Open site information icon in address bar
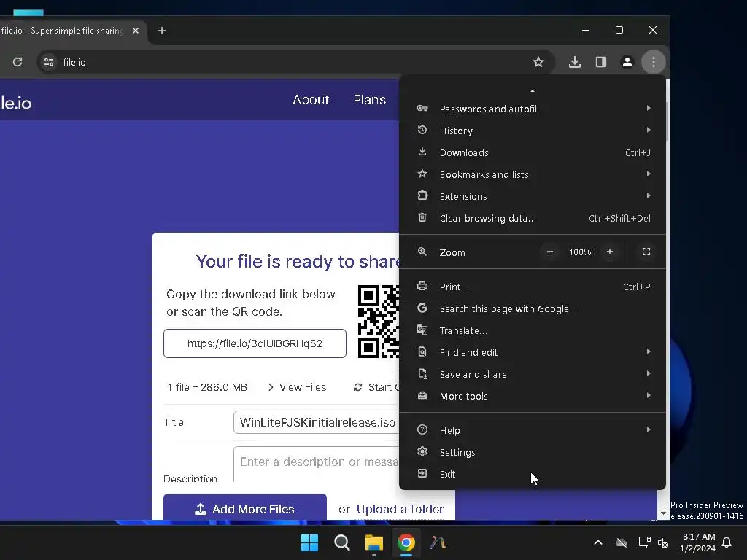 click(x=49, y=62)
